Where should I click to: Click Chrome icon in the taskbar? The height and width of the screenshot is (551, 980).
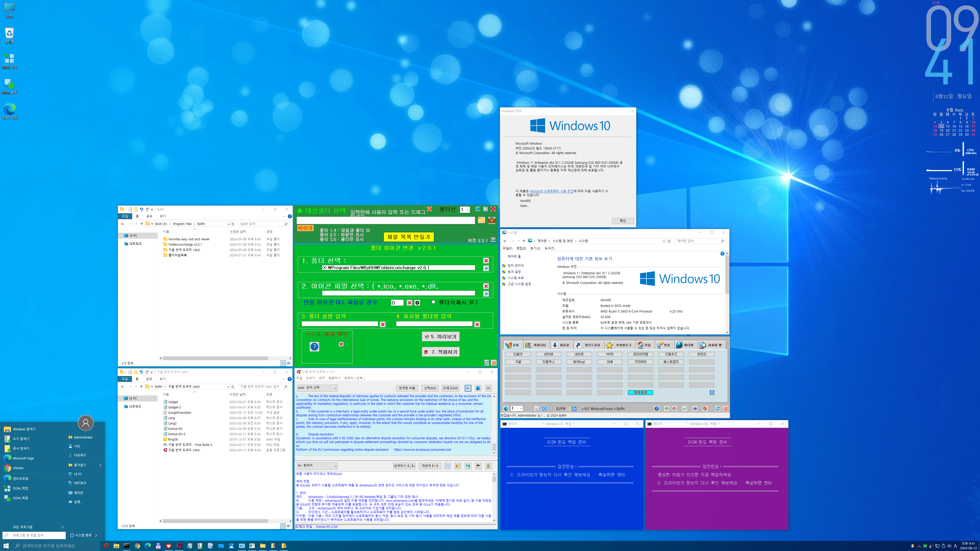[x=137, y=546]
